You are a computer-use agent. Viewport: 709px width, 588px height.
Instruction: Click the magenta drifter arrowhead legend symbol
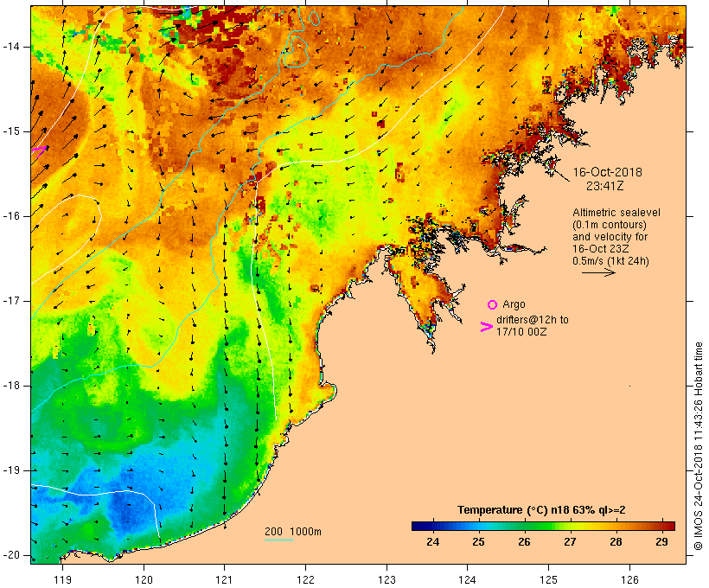coord(486,327)
